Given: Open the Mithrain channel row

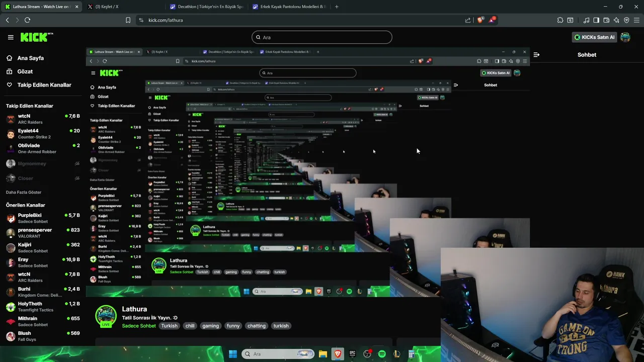Looking at the screenshot, I should [x=43, y=321].
